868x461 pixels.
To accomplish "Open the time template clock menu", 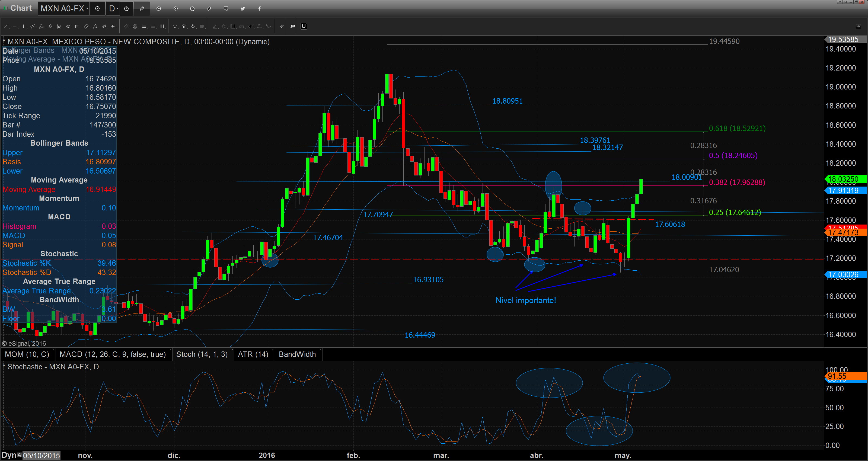I will [126, 8].
